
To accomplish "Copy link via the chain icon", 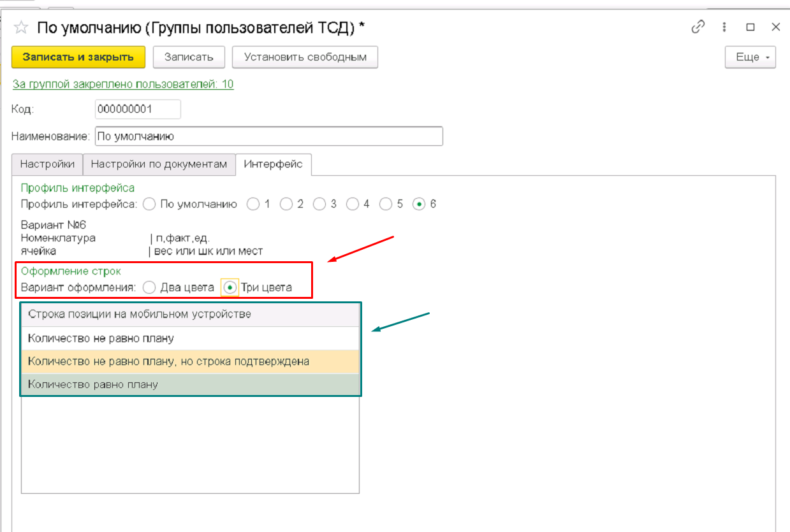I will (x=698, y=27).
